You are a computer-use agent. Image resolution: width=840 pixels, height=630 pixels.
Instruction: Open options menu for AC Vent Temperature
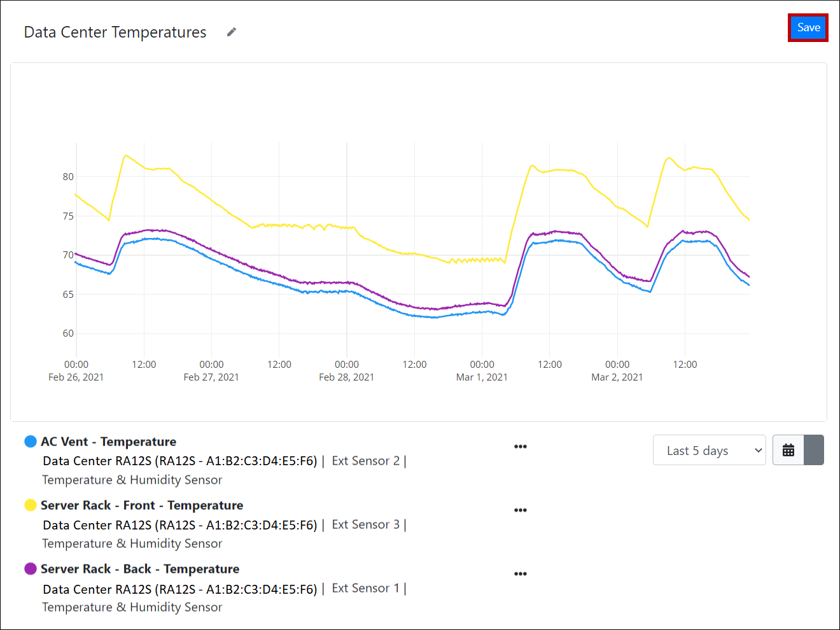click(x=521, y=447)
